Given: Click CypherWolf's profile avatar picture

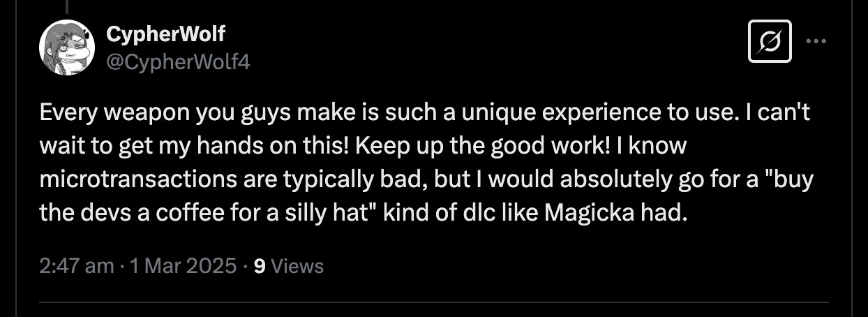Looking at the screenshot, I should click(x=66, y=47).
